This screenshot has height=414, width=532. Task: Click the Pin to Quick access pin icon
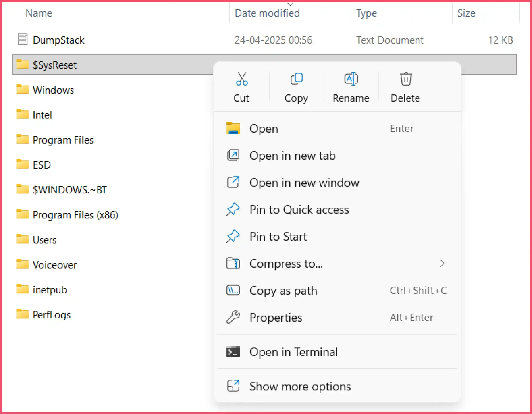click(233, 209)
